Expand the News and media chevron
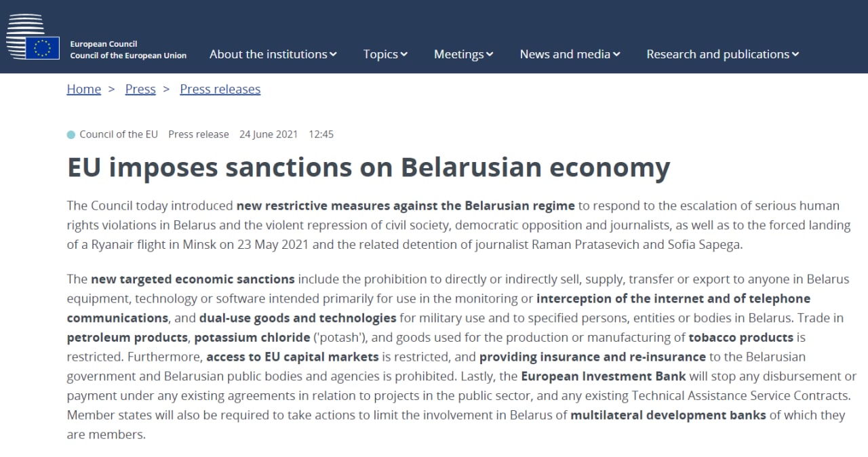The width and height of the screenshot is (868, 457). coord(616,55)
